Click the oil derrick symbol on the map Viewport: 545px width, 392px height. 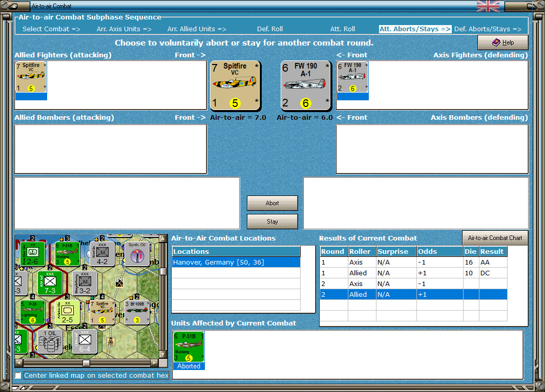[x=111, y=341]
